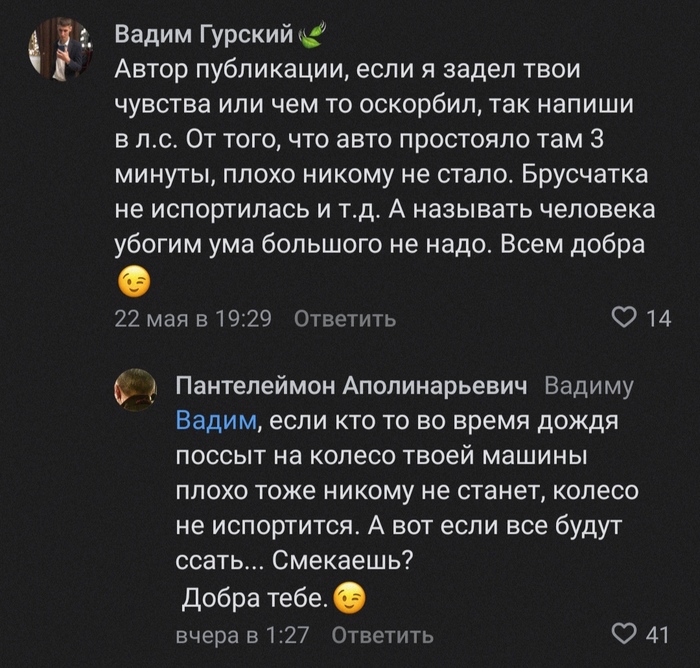Open the '22 мая в 19:29' timestamp
Viewport: 700px width, 668px height.
tap(194, 320)
